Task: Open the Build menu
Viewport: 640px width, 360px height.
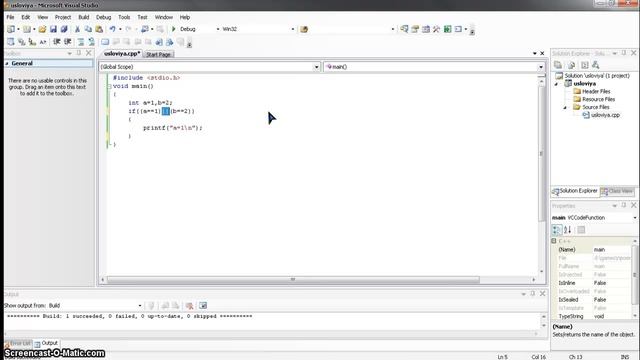Action: (x=84, y=17)
